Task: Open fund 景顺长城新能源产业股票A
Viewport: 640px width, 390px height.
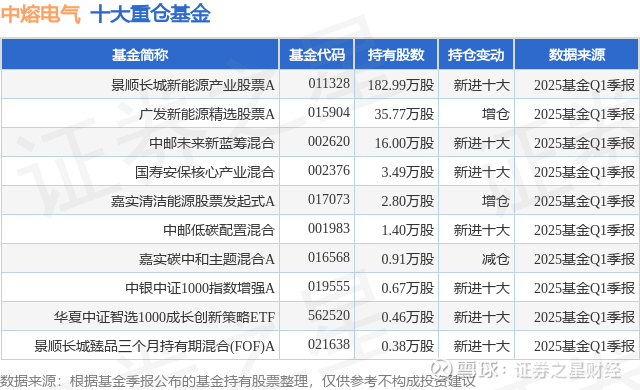Action: [193, 85]
